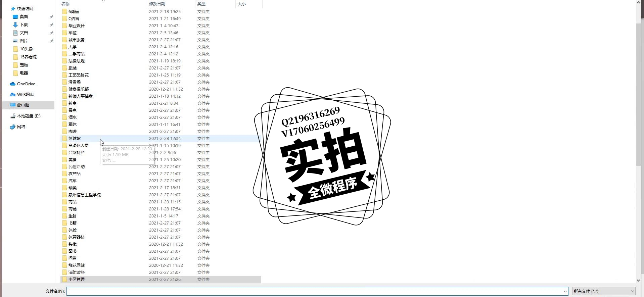
Task: Click folder icon of 军休
Action: [64, 124]
